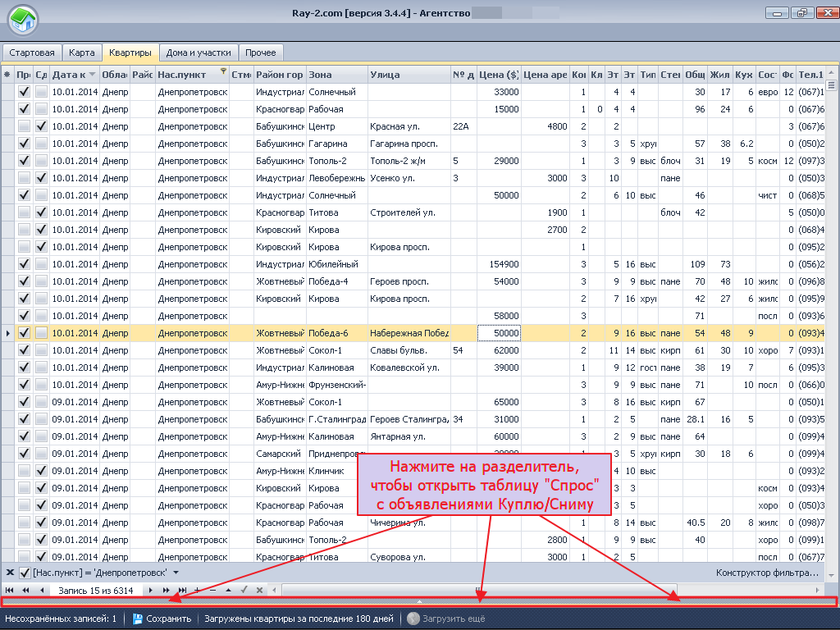Click the globe icon next to Загрузить ещё

click(413, 619)
